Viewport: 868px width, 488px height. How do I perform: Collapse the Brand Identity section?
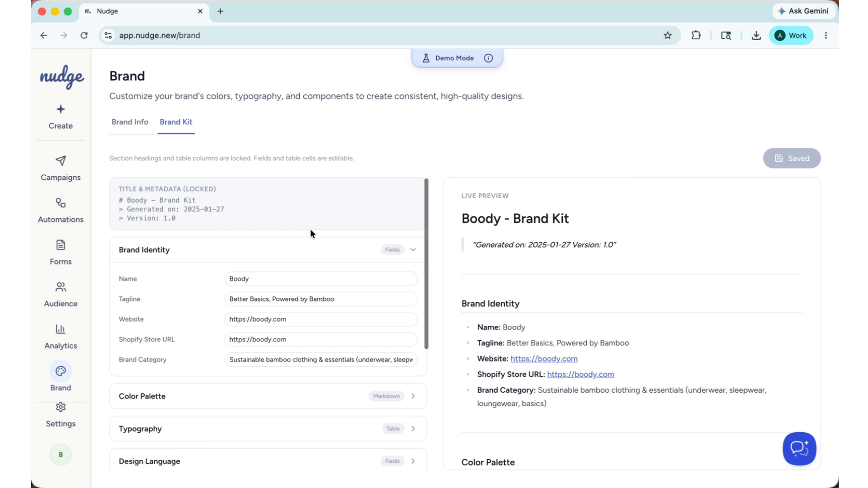(x=413, y=250)
